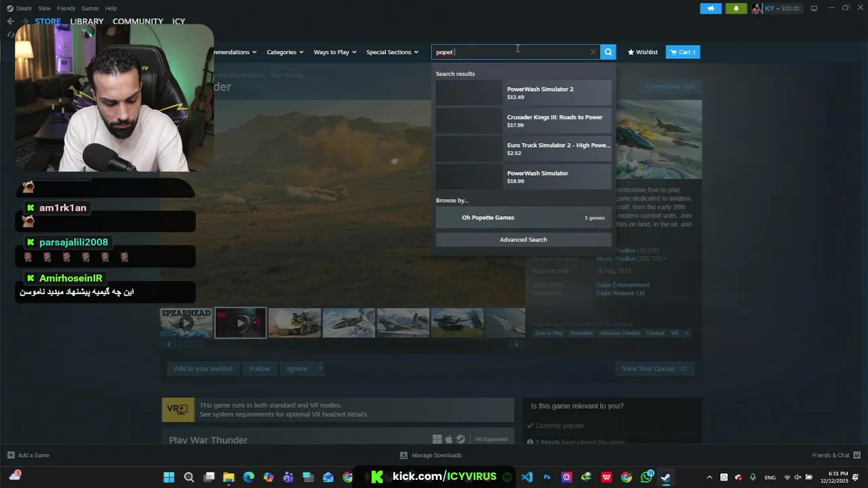Follow War Thunder

pyautogui.click(x=260, y=369)
